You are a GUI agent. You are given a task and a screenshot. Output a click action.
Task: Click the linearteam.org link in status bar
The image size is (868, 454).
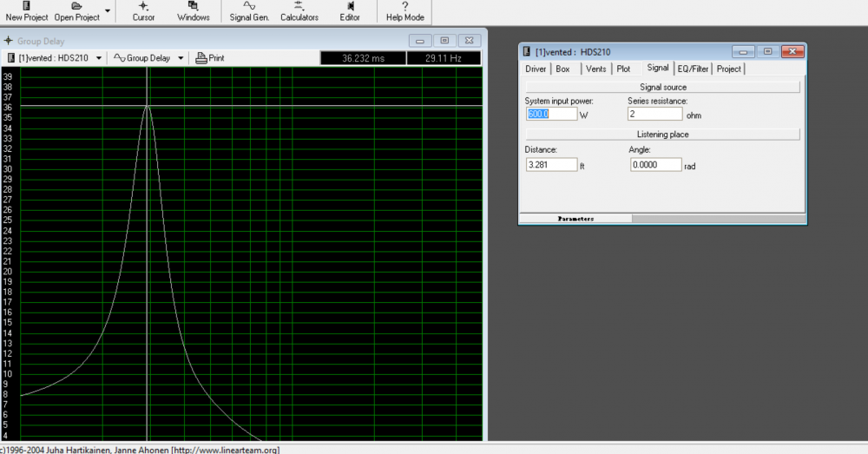tap(226, 450)
